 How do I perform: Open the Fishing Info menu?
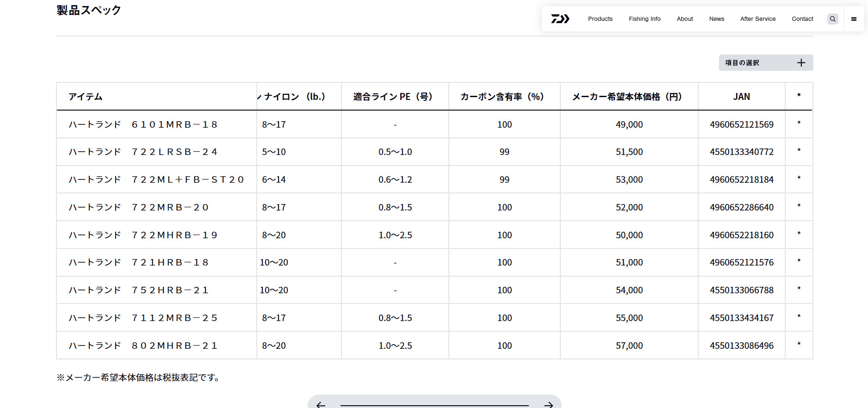[645, 19]
